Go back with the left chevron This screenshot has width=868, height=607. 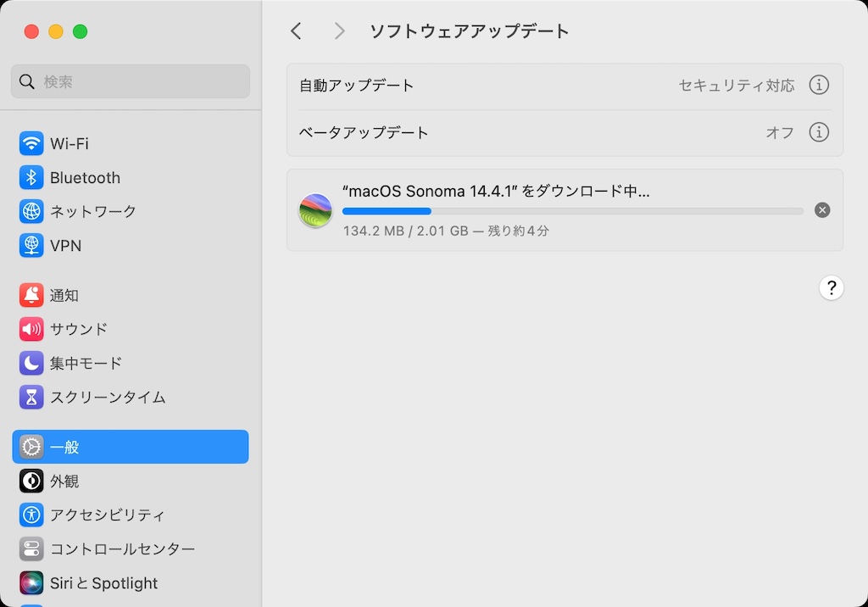pyautogui.click(x=296, y=31)
